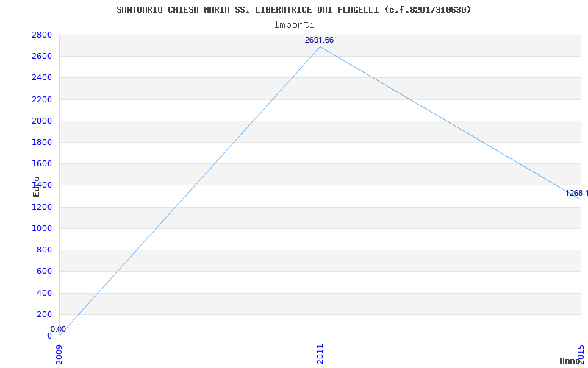This screenshot has width=588, height=368.
Task: Click the 0 y-axis tick label
Action: coord(49,336)
